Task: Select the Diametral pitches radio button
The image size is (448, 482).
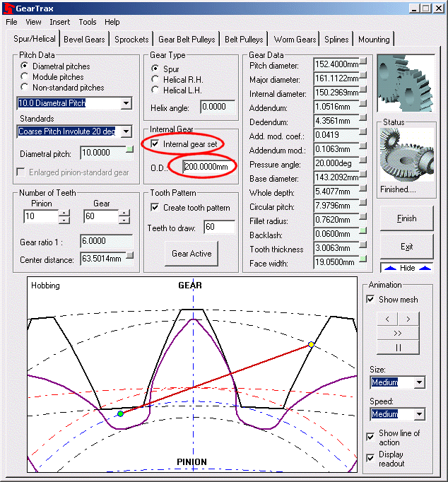Action: click(x=25, y=66)
